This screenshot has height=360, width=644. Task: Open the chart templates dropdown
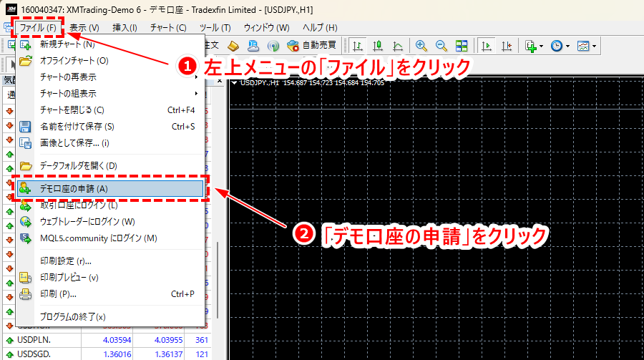point(587,46)
